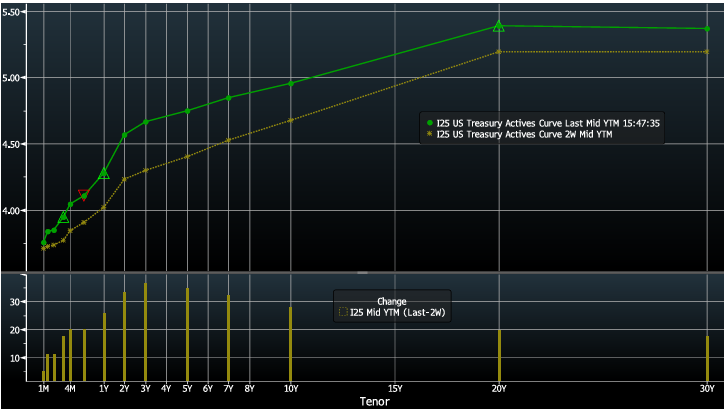Viewport: 727px width, 410px height.
Task: Click the '1M' tenor axis label
Action: (44, 389)
